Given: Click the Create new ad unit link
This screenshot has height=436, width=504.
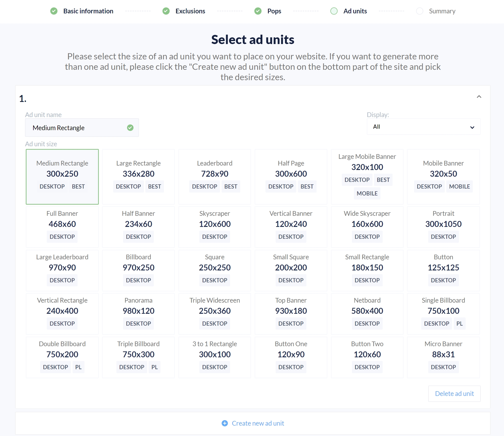Looking at the screenshot, I should pyautogui.click(x=258, y=423).
